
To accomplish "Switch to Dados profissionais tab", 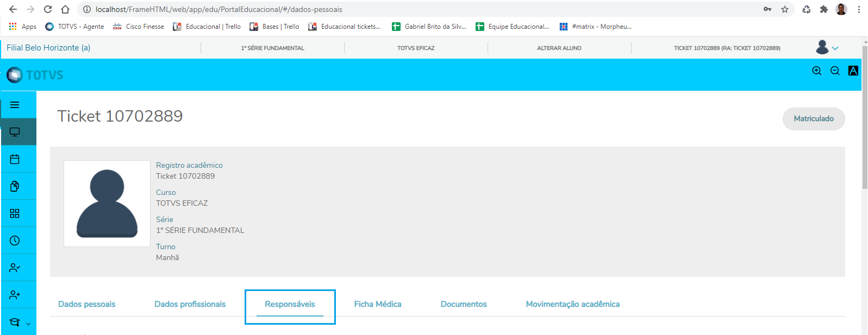I will pos(190,304).
